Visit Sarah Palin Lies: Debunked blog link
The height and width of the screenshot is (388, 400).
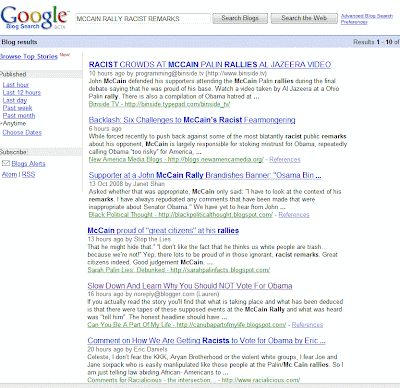[179, 270]
